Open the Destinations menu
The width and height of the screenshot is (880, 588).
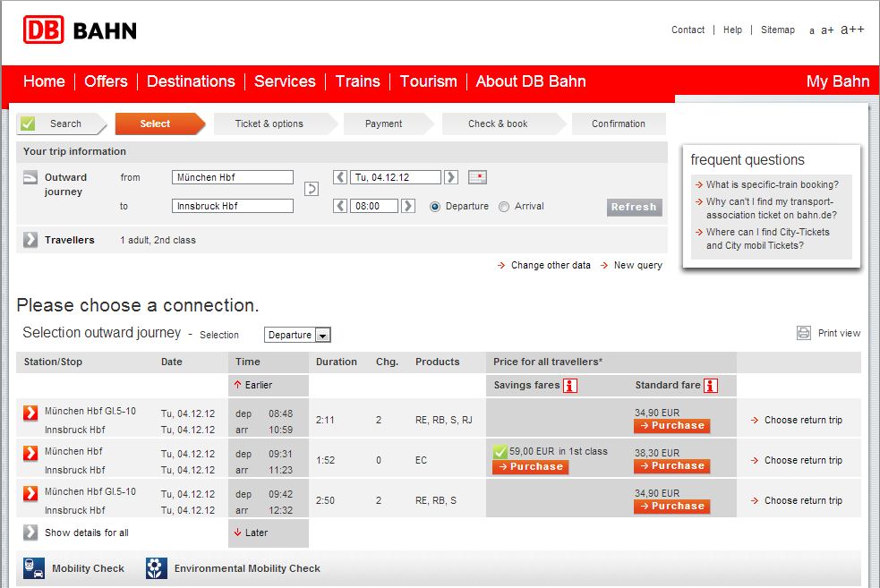(191, 81)
